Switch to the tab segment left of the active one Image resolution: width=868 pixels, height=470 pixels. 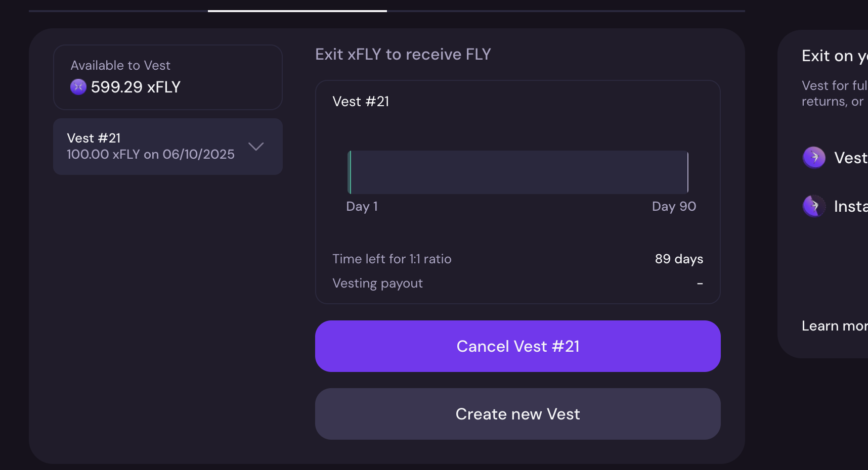coord(118,11)
